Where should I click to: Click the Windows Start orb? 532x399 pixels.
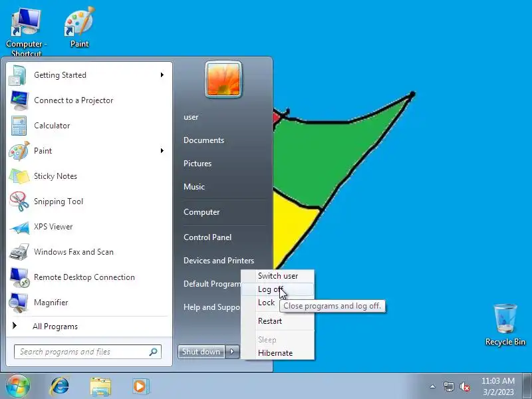18,386
